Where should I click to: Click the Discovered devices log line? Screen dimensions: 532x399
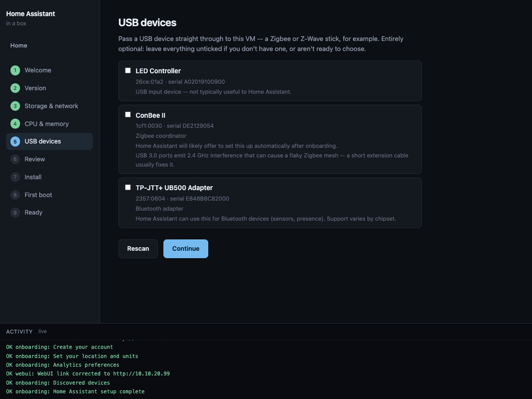click(58, 383)
